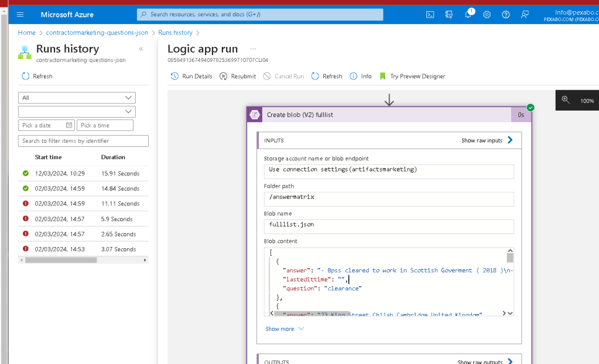599x364 pixels.
Task: Click the search resources box
Action: point(260,15)
